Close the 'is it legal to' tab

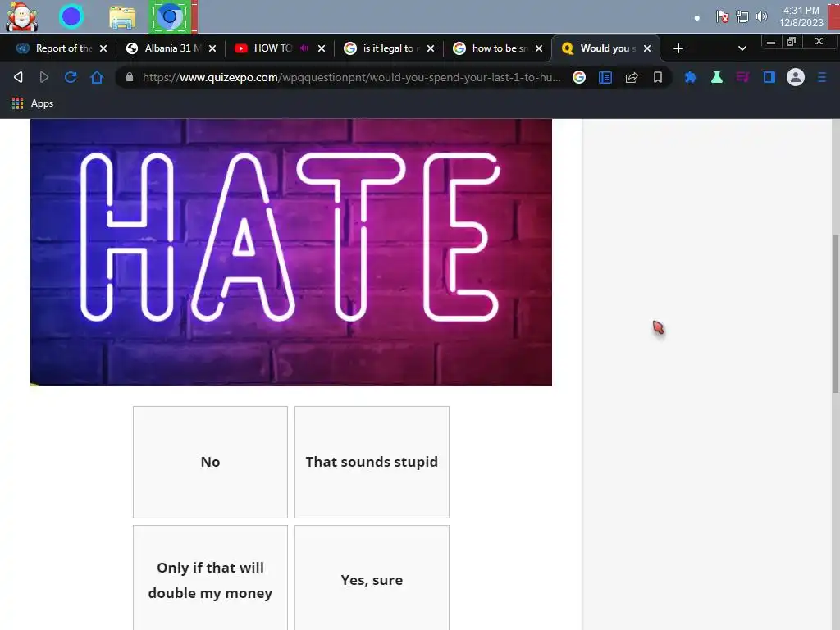tap(430, 48)
